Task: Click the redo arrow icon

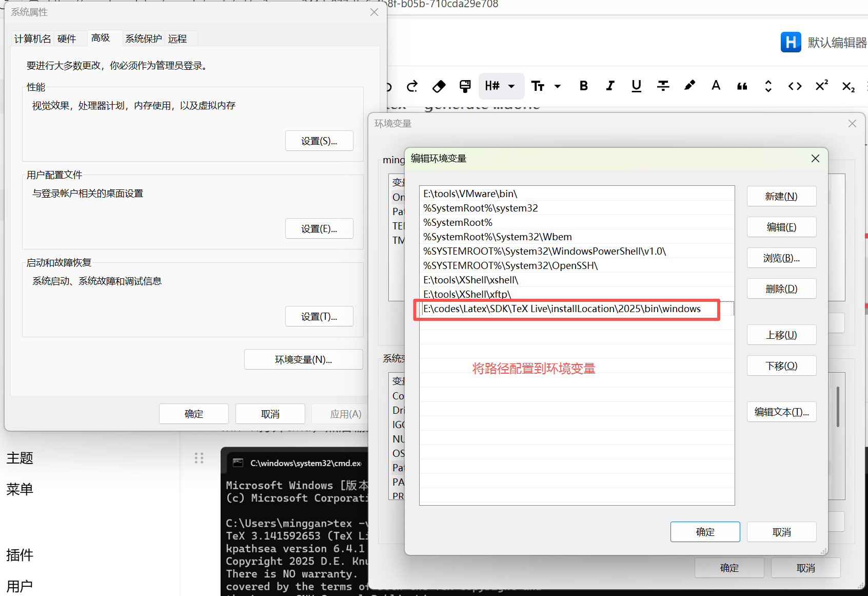Action: (412, 86)
